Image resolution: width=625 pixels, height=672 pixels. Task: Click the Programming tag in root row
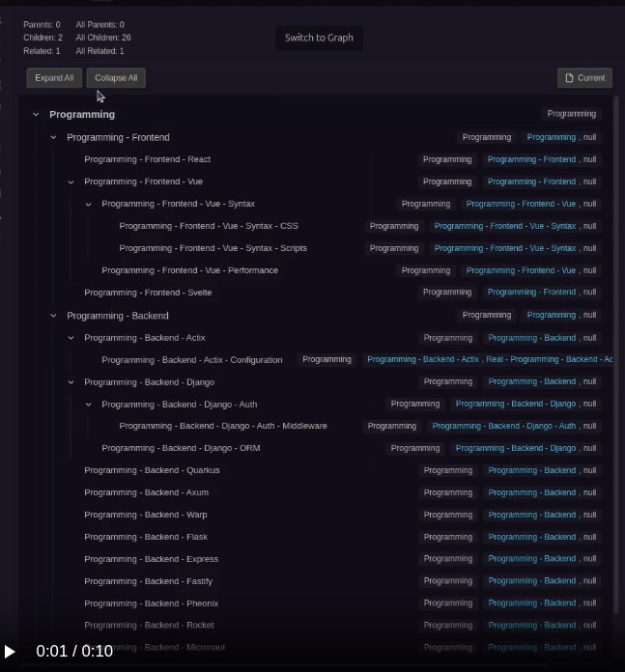click(572, 114)
